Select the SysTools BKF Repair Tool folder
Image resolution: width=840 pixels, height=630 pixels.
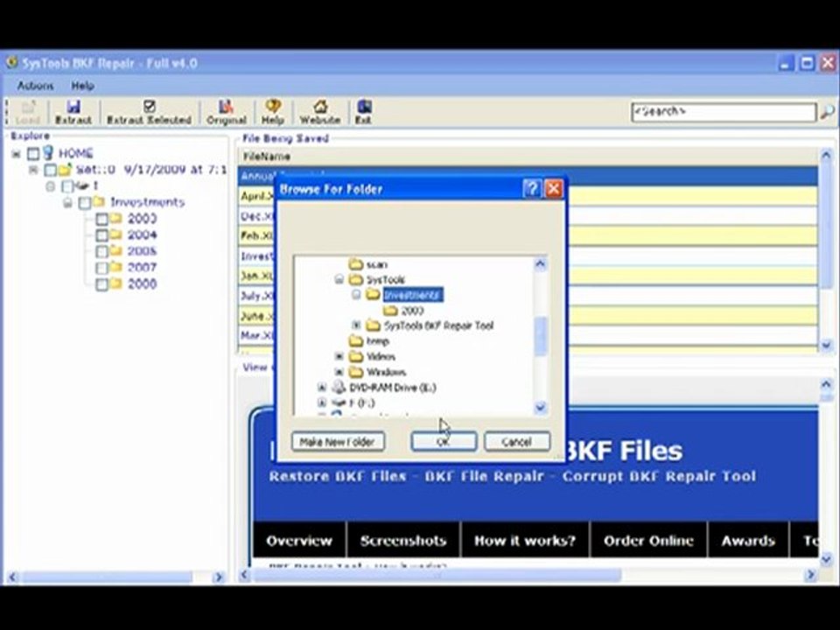[438, 325]
